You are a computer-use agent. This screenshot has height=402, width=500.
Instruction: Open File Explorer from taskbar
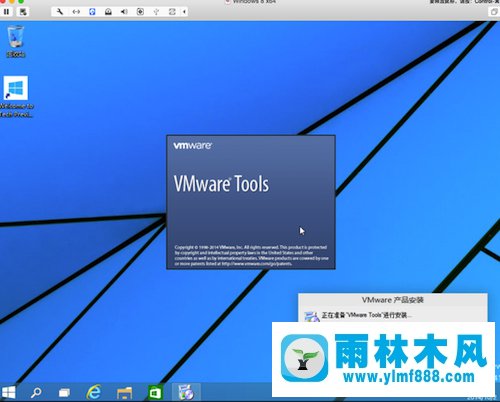click(125, 393)
